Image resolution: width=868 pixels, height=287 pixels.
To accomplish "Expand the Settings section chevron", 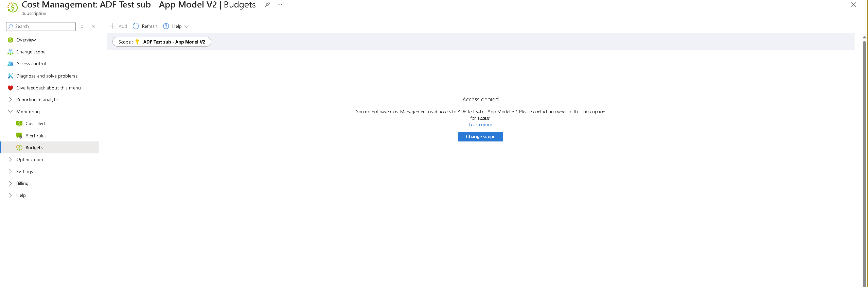I will 10,171.
